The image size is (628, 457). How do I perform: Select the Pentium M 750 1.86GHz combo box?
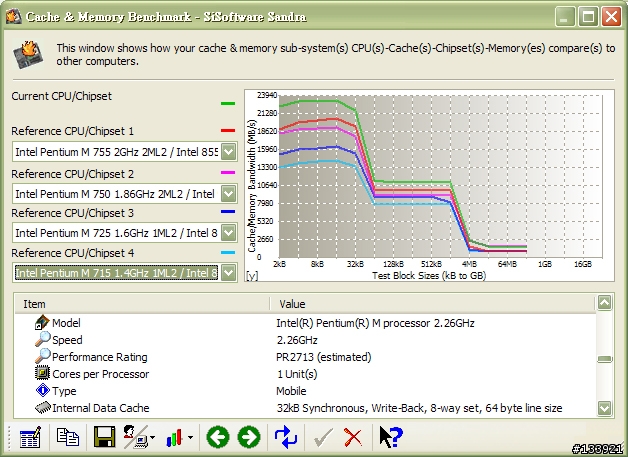[x=125, y=194]
